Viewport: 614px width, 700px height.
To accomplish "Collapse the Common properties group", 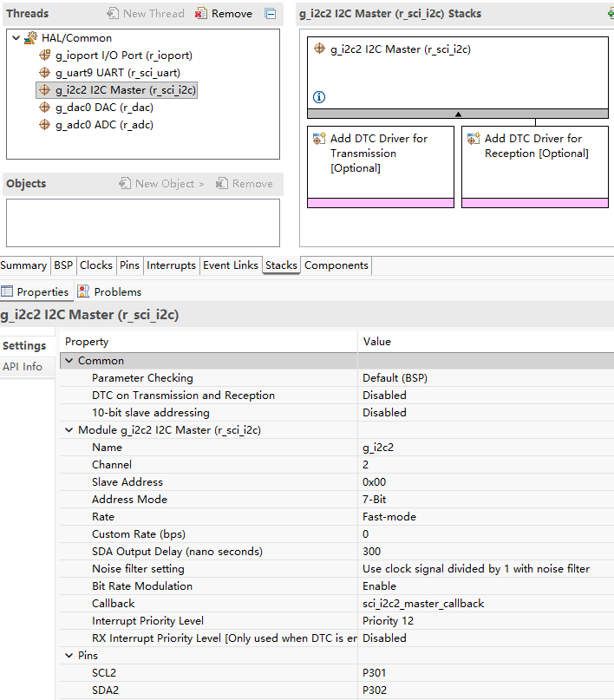I will (x=69, y=360).
